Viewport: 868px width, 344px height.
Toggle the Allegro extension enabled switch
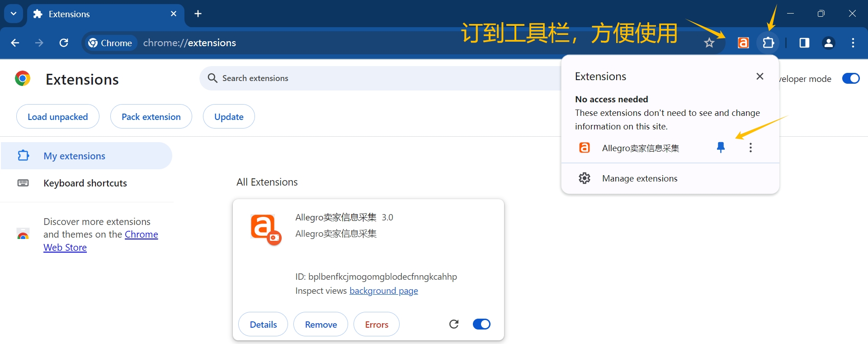[x=481, y=324]
